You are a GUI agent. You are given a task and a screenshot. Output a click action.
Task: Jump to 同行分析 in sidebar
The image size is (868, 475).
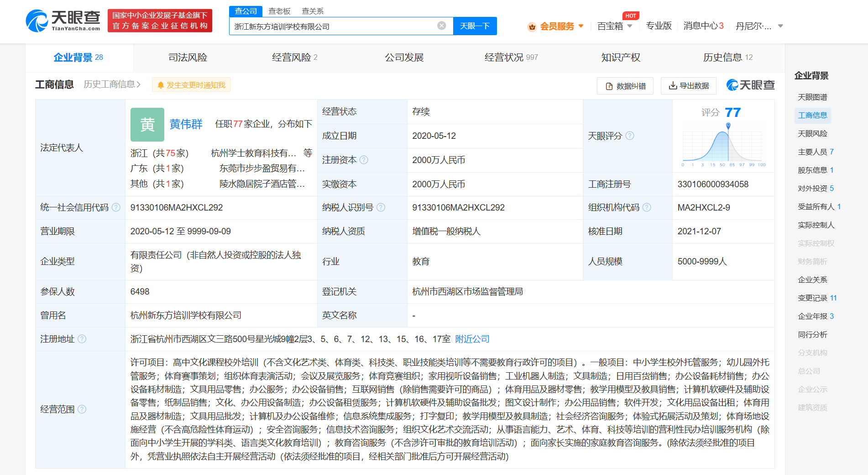(x=812, y=334)
